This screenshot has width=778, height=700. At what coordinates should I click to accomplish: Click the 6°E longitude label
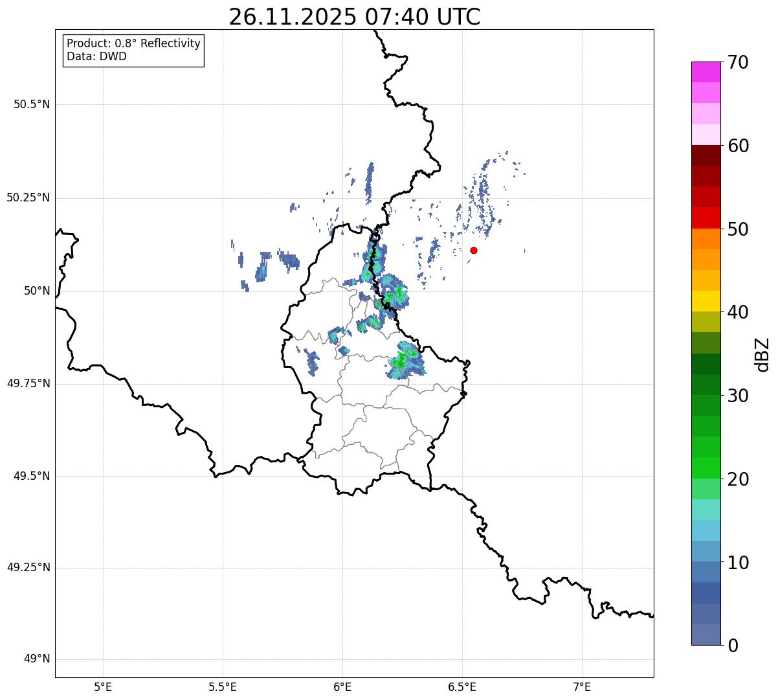(x=342, y=686)
